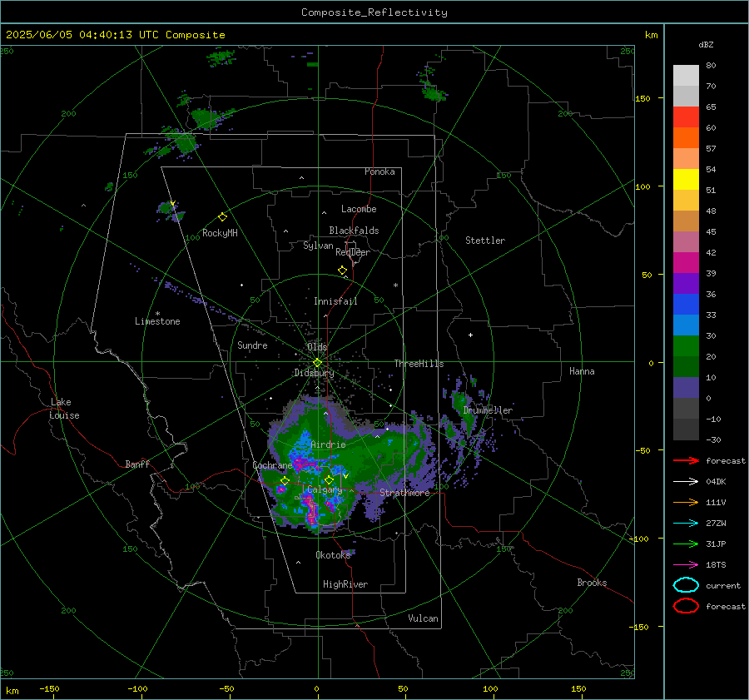Click the 10 dBZ slate-blue swatch
Screen dimensions: 749x700
pyautogui.click(x=686, y=387)
